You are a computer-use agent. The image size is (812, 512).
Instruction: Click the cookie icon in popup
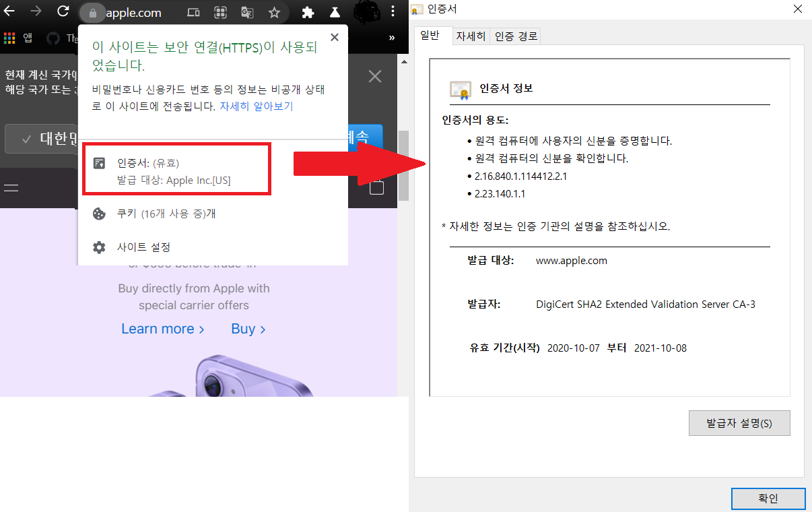pos(99,214)
